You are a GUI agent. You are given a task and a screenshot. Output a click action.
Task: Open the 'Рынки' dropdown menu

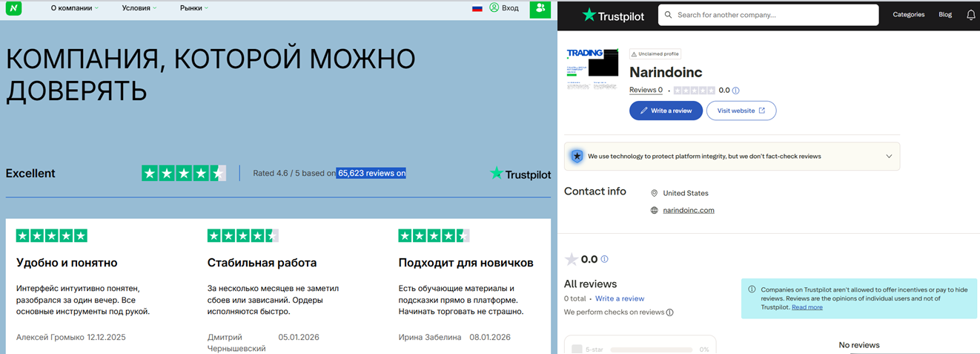pyautogui.click(x=194, y=8)
